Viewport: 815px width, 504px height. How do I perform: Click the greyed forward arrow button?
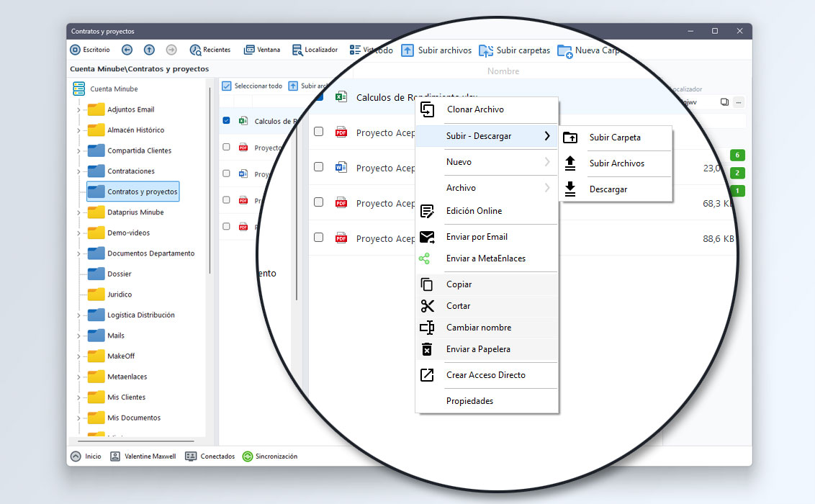coord(171,50)
